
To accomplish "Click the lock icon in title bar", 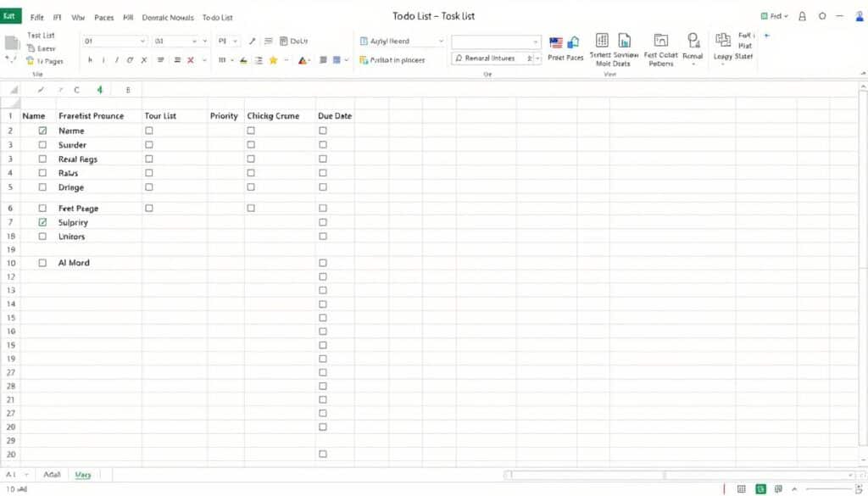I will click(x=802, y=16).
